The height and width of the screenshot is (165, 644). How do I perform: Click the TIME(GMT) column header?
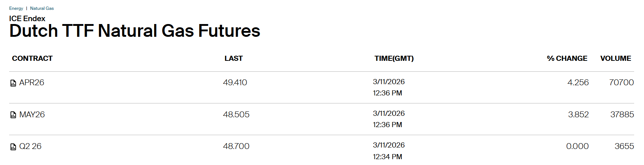coord(394,59)
